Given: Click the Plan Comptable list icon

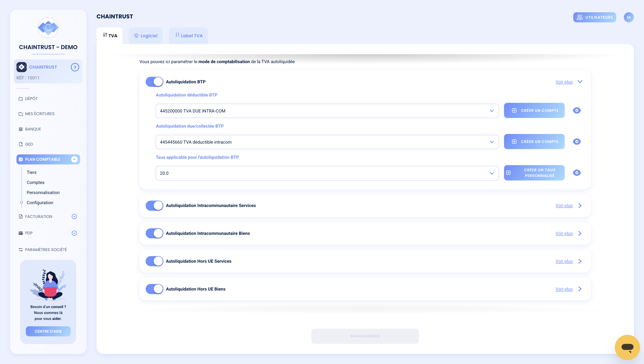Looking at the screenshot, I should [21, 159].
